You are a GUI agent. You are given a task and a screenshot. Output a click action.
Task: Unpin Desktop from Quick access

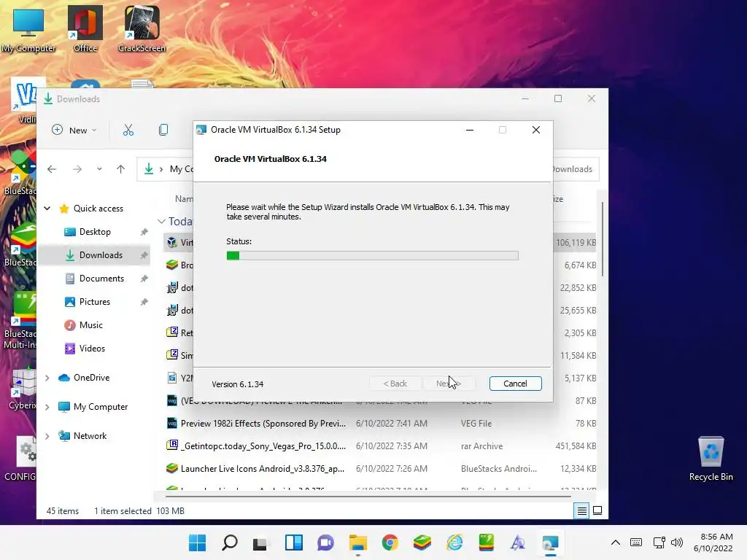(x=144, y=232)
